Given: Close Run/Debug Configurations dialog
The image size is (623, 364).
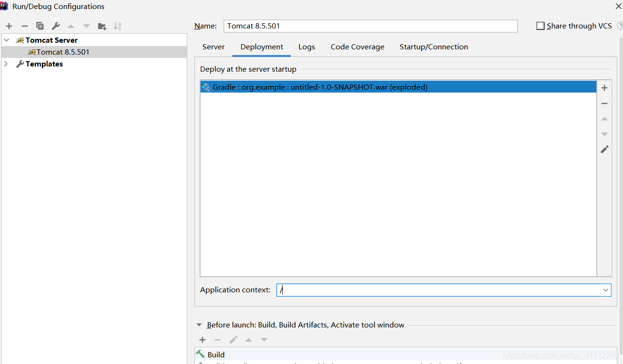Looking at the screenshot, I should click(618, 6).
